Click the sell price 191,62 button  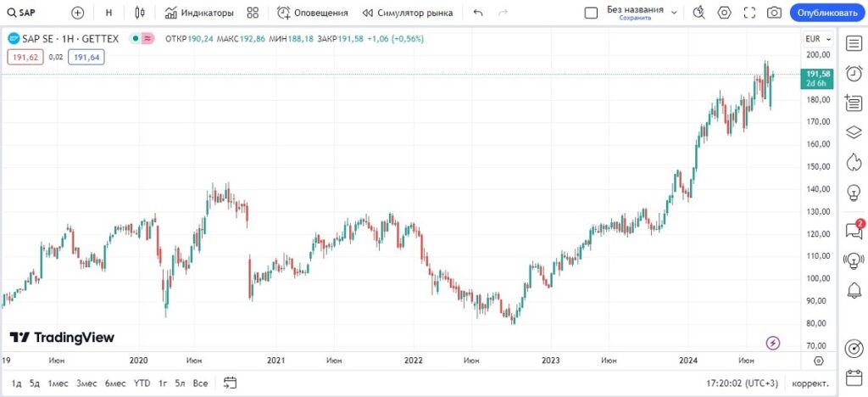[25, 57]
